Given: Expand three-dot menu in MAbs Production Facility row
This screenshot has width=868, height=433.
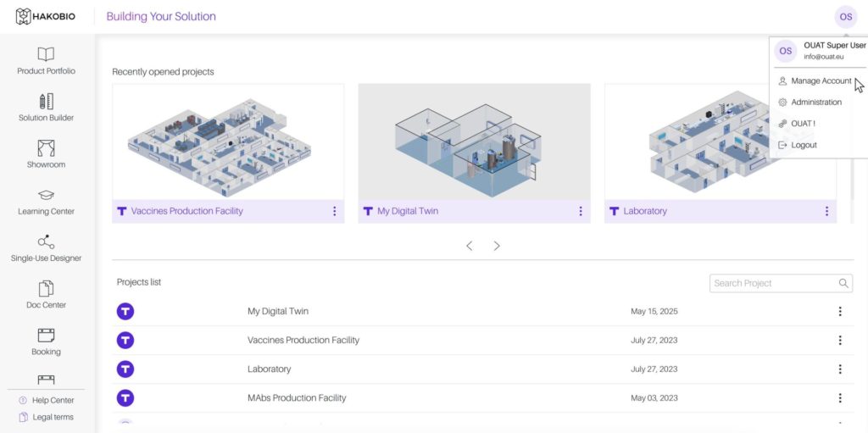Looking at the screenshot, I should [840, 397].
